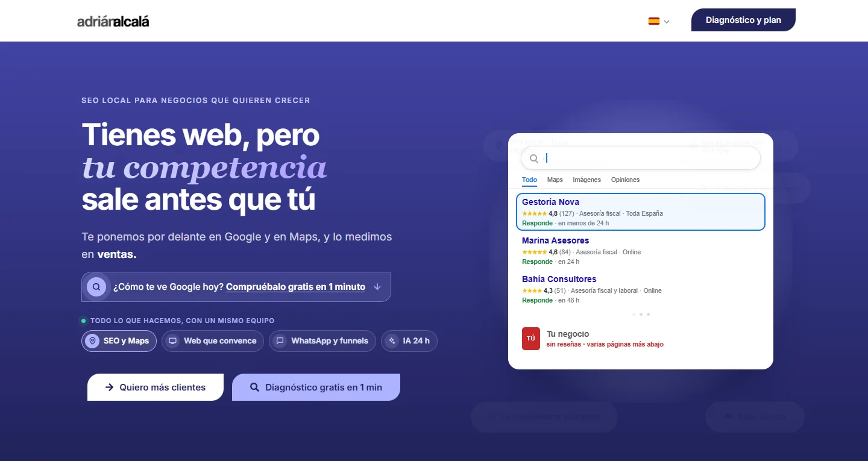Focus the search box in the results card
868x461 pixels.
[x=641, y=158]
